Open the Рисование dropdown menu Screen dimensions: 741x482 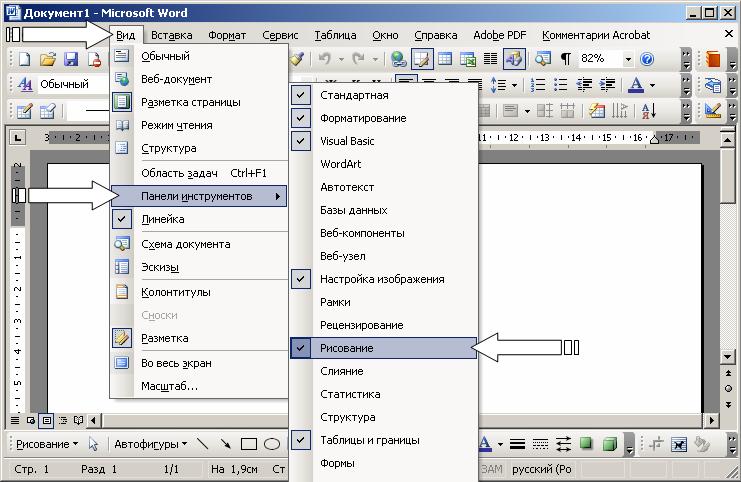[x=47, y=444]
